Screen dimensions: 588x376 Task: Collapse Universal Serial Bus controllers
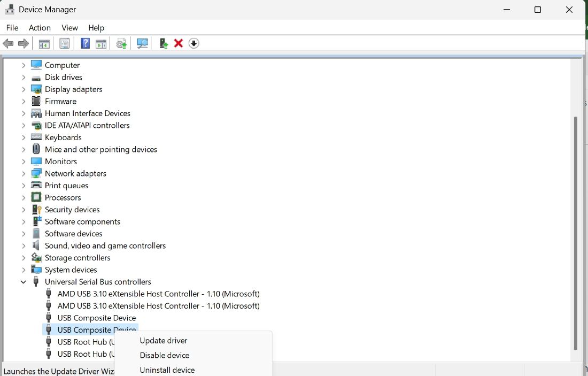click(x=24, y=282)
